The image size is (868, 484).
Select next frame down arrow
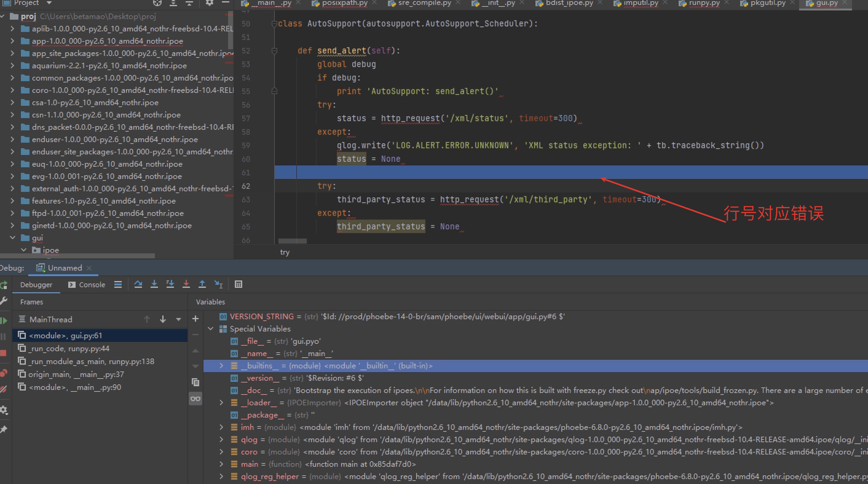pos(163,319)
